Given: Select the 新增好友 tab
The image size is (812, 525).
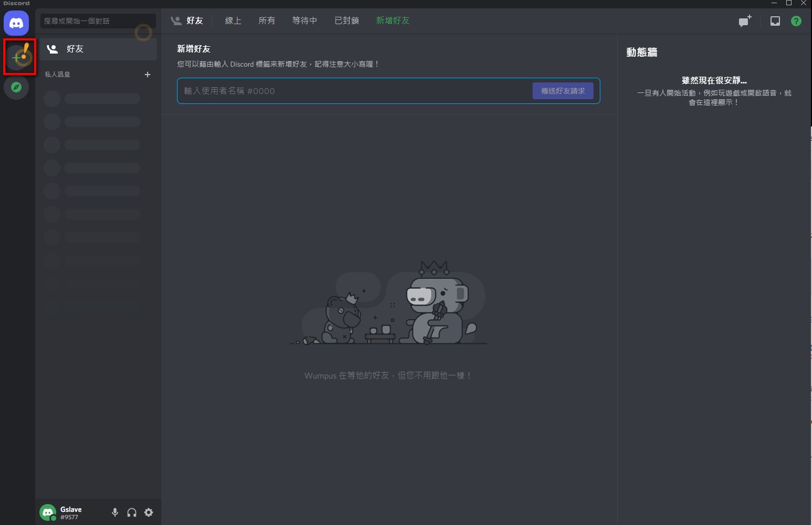Looking at the screenshot, I should coord(392,20).
